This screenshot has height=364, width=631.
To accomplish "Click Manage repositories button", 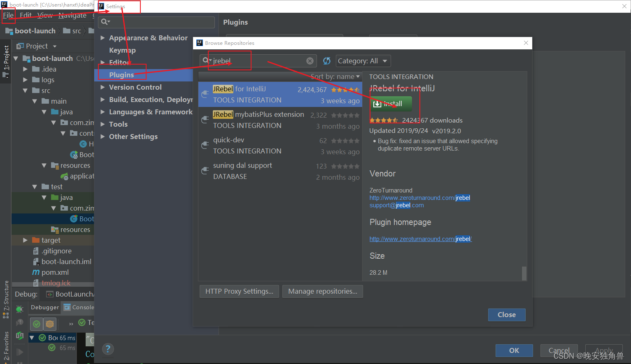I will click(x=323, y=291).
